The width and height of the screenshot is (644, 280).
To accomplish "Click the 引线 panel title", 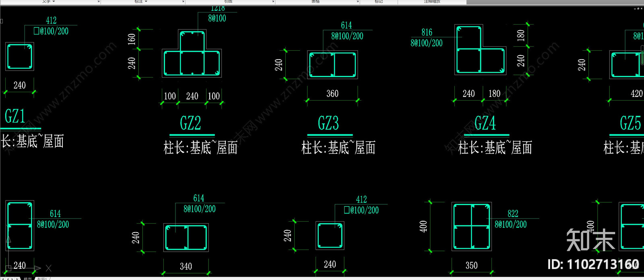I will pos(228,2).
